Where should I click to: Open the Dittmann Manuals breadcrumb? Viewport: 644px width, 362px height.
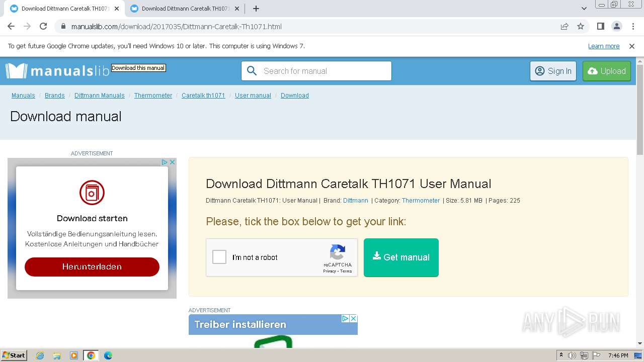[100, 96]
